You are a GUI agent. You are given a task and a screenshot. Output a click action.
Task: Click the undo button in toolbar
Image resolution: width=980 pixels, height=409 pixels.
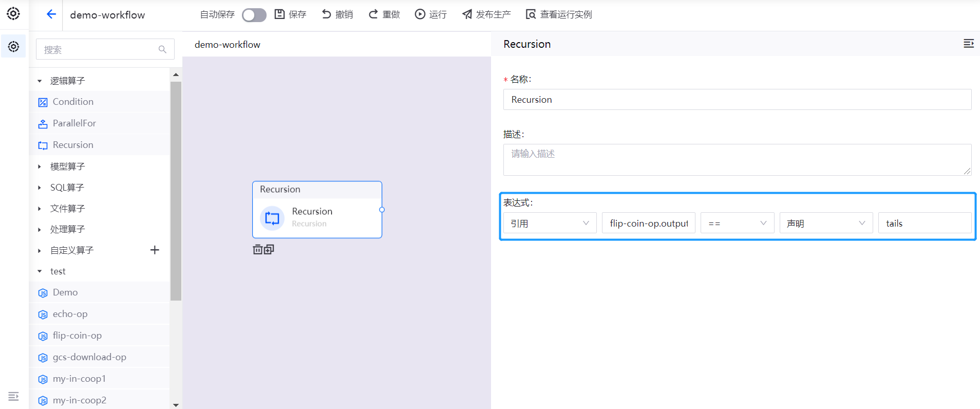pyautogui.click(x=337, y=14)
